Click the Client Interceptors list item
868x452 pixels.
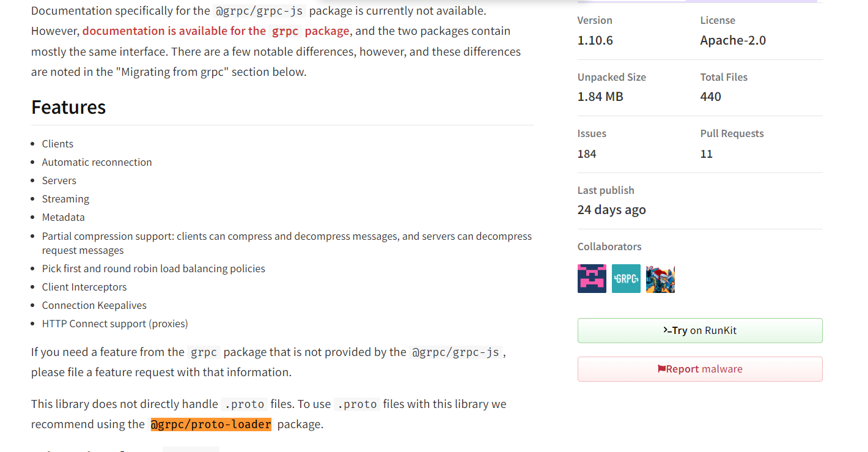84,287
